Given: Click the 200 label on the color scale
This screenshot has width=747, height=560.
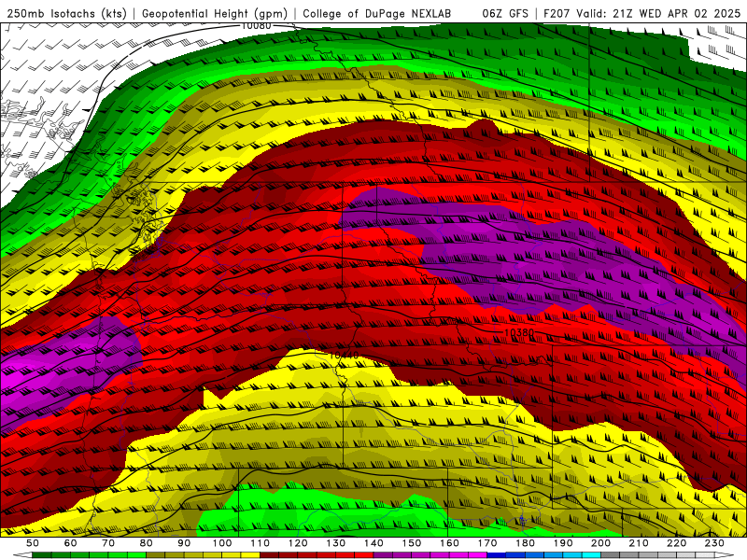Looking at the screenshot, I should click(x=600, y=543).
